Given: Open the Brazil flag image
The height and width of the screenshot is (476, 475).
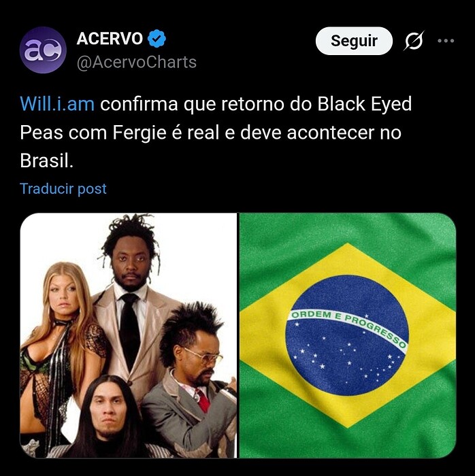Looking at the screenshot, I should (348, 335).
